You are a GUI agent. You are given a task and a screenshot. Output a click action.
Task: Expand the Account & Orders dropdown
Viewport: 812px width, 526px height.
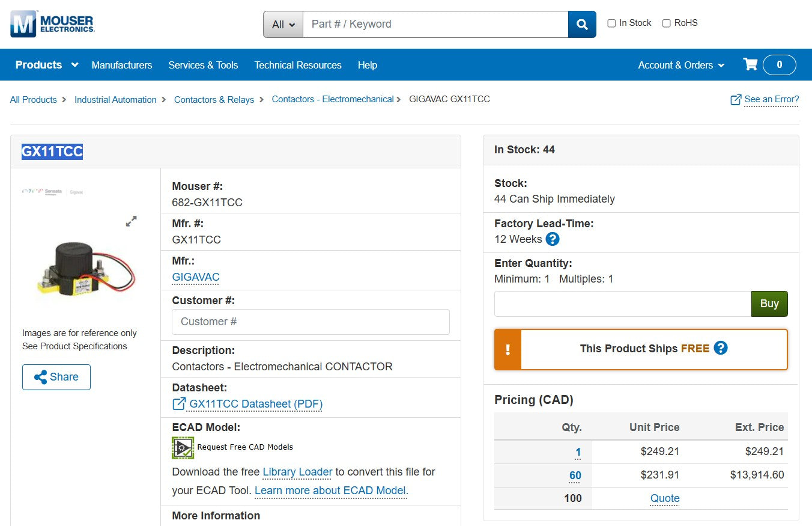(681, 65)
